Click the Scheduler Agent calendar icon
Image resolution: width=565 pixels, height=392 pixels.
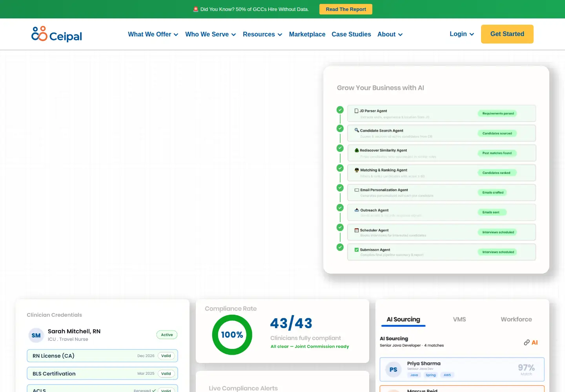(357, 230)
